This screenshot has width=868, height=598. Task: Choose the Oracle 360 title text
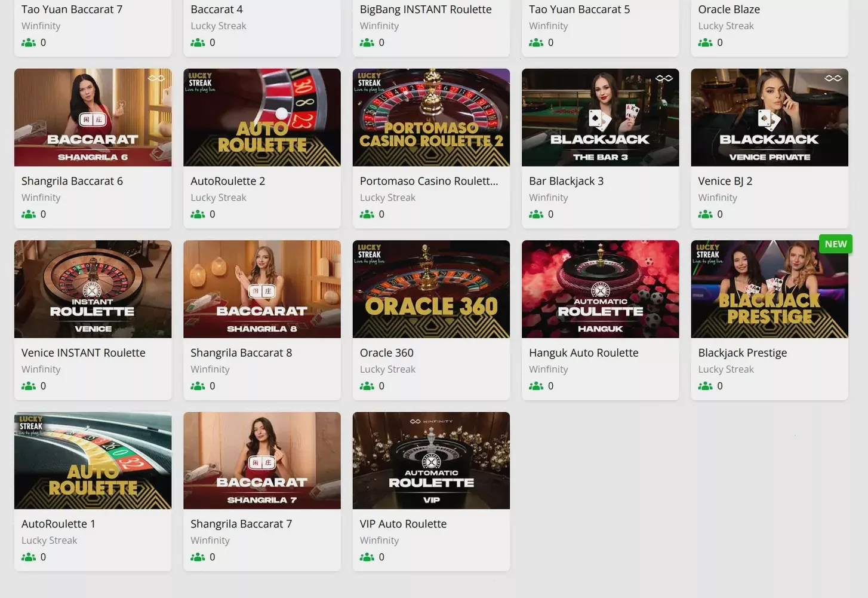pyautogui.click(x=386, y=353)
